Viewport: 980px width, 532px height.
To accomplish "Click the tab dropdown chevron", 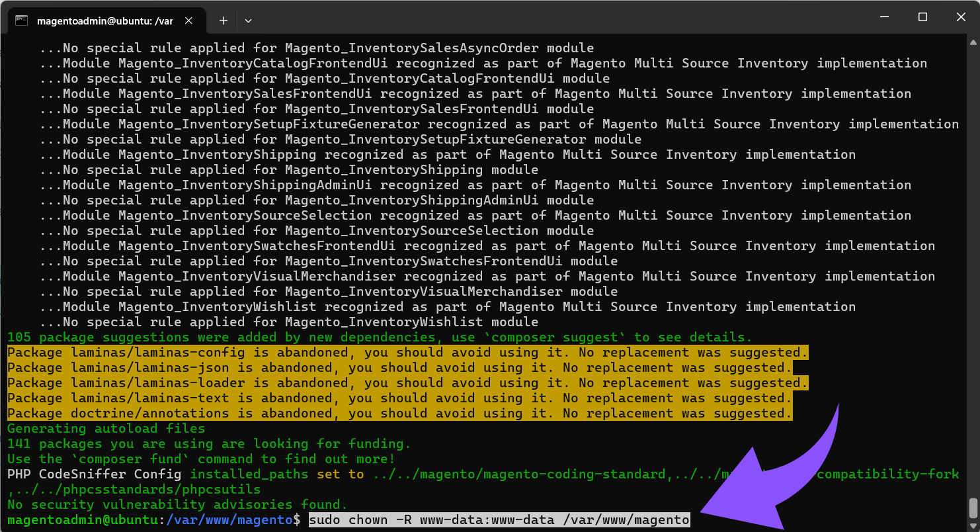I will pyautogui.click(x=248, y=21).
